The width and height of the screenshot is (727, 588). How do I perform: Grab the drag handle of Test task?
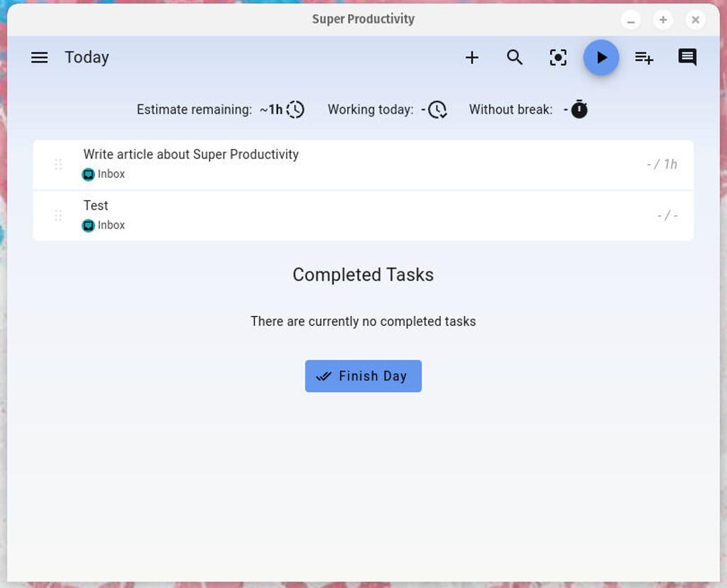click(x=58, y=216)
